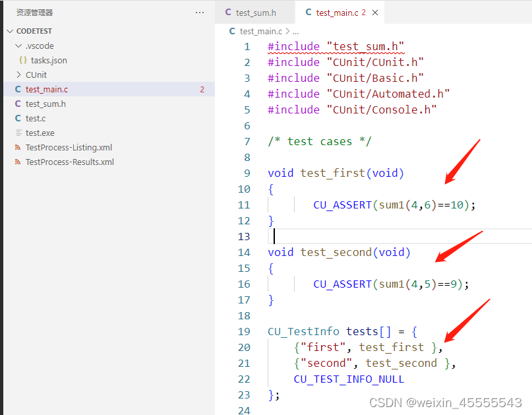Click the 资源管理器 panel title

(x=34, y=13)
